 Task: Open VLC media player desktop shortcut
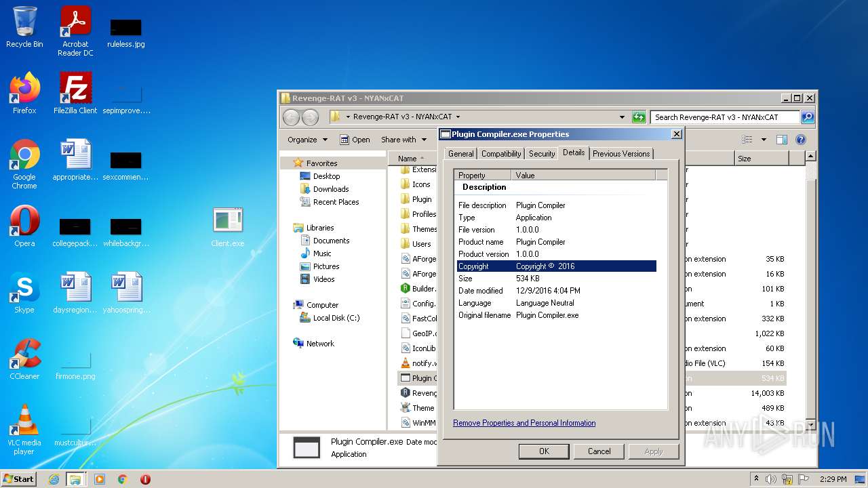(x=24, y=429)
